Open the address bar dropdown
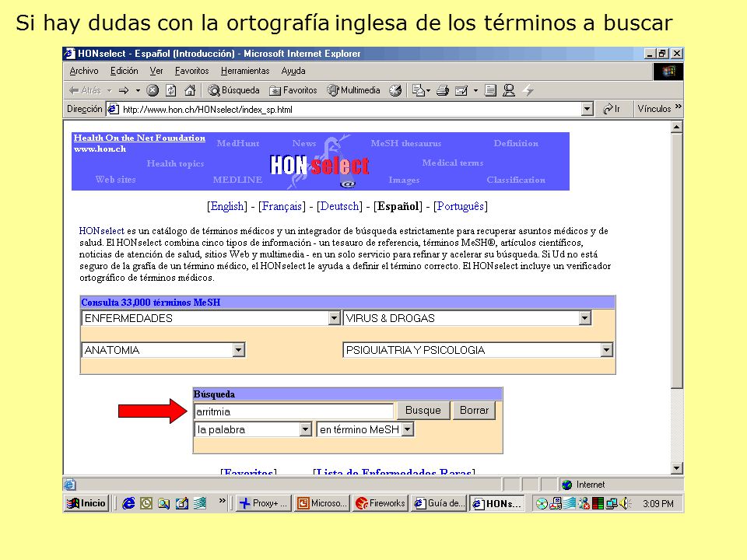The image size is (747, 560). [587, 110]
